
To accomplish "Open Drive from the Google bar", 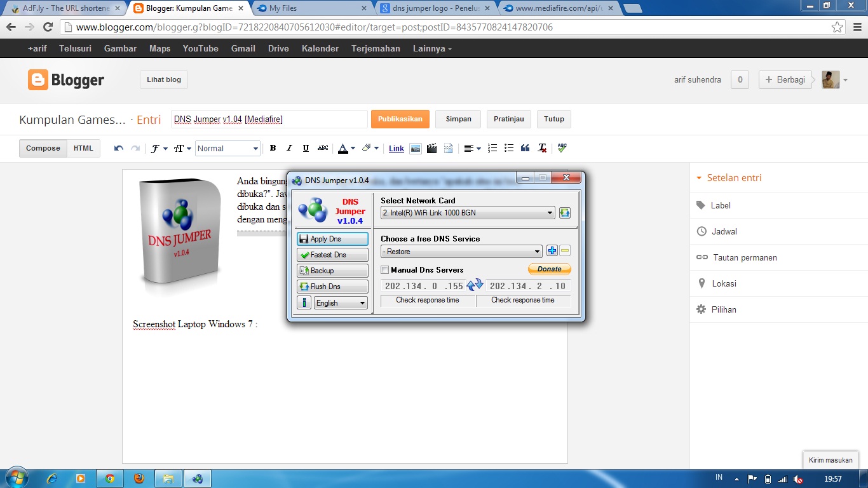I will (x=278, y=48).
